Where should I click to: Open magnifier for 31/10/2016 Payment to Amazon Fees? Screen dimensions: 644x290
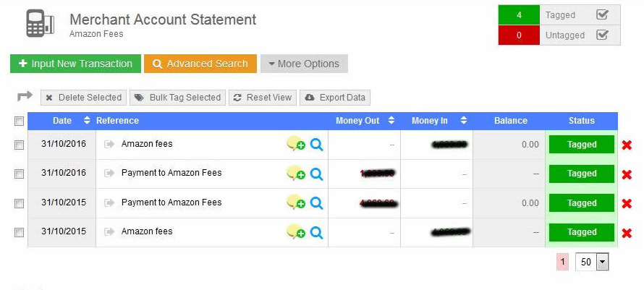click(x=316, y=174)
